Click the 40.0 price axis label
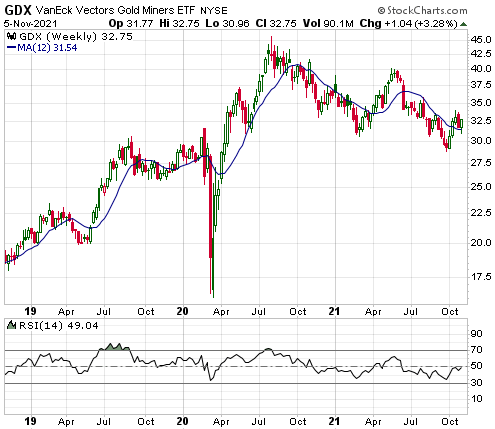 coord(481,69)
